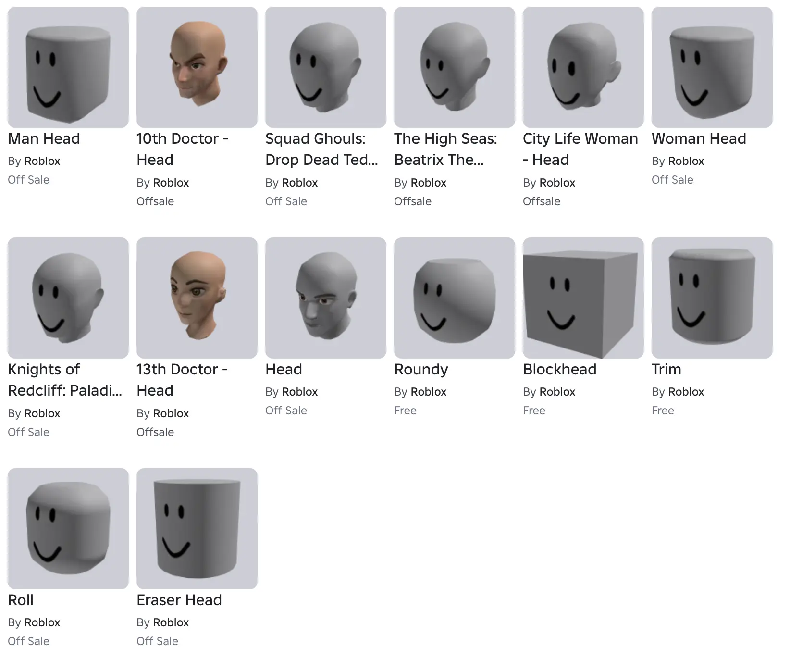The height and width of the screenshot is (672, 790).
Task: View the 13th Doctor - Head thumbnail
Action: 197,298
